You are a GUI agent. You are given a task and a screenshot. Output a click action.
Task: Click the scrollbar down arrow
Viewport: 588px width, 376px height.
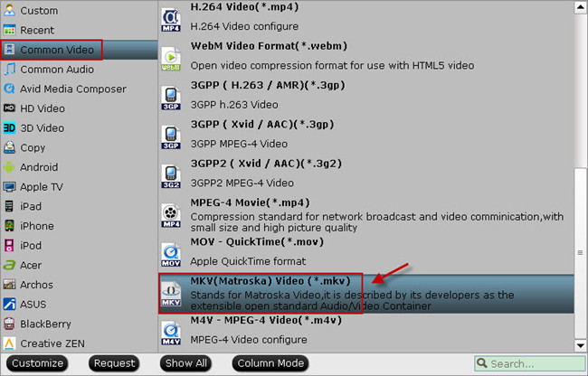[x=580, y=345]
